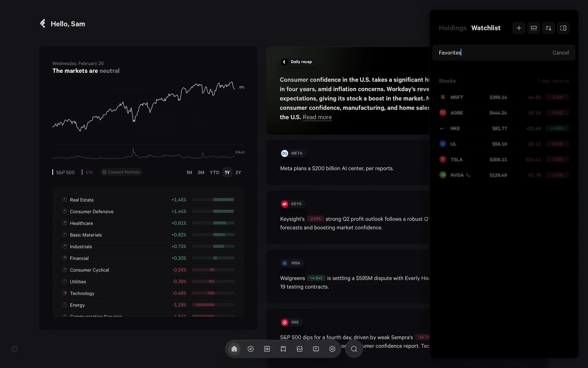Open the compass Explore icon in dock
This screenshot has height=368, width=588.
[x=251, y=349]
